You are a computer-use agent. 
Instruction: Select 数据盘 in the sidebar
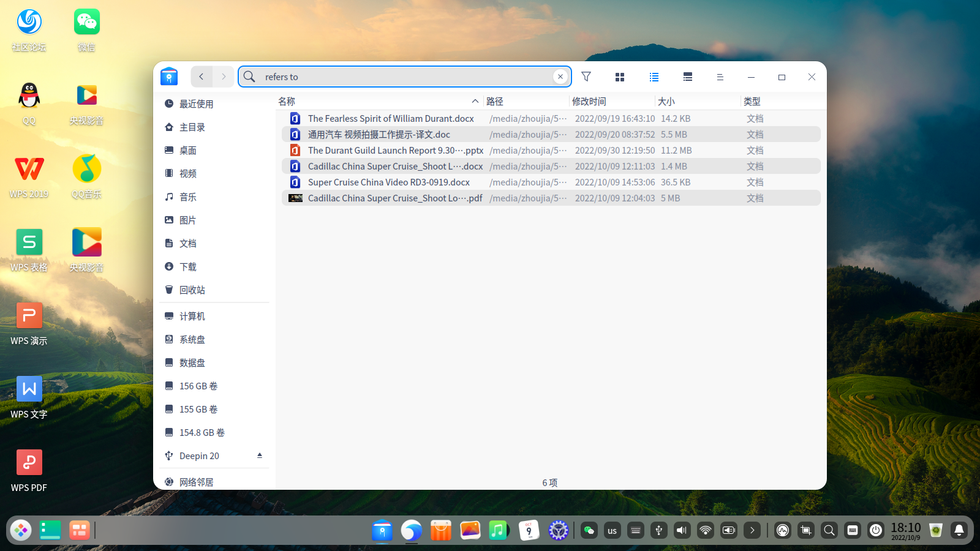[214, 363]
